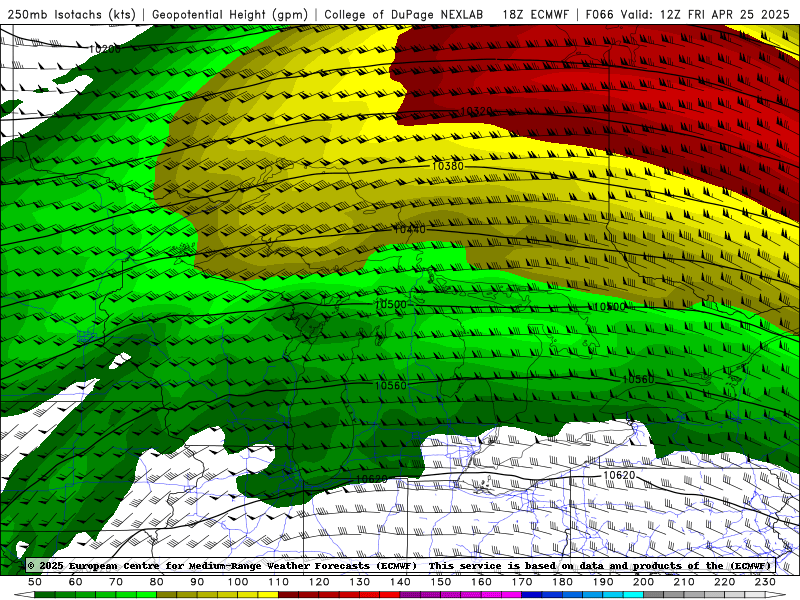The image size is (800, 600).
Task: Click the colorbar label '130'
Action: pyautogui.click(x=359, y=582)
